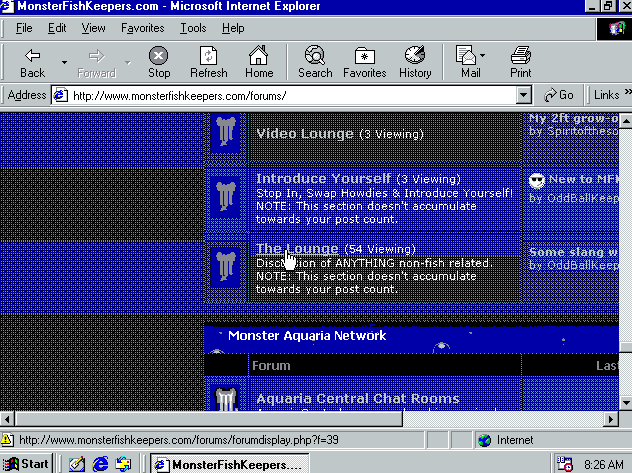Open the Favorites menu
This screenshot has height=473, width=632.
pyautogui.click(x=142, y=28)
